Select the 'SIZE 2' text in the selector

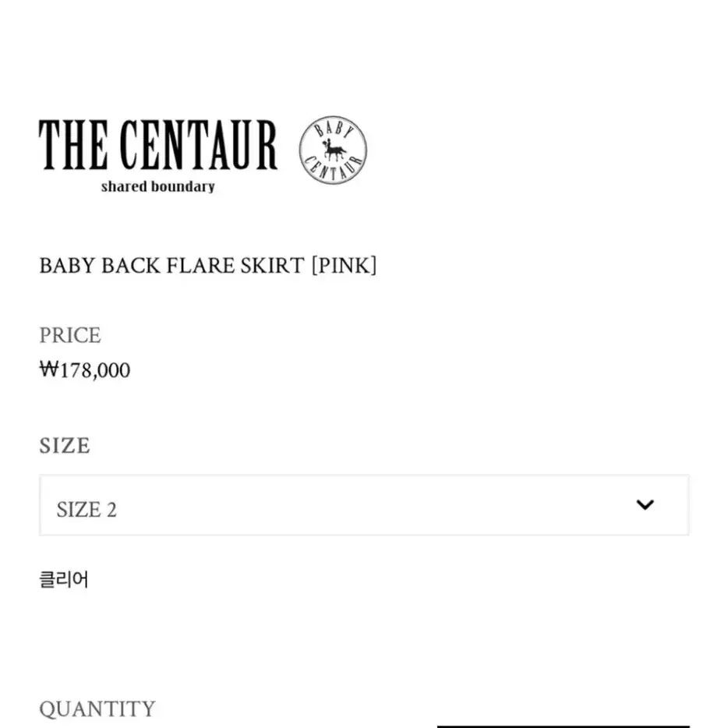click(87, 509)
